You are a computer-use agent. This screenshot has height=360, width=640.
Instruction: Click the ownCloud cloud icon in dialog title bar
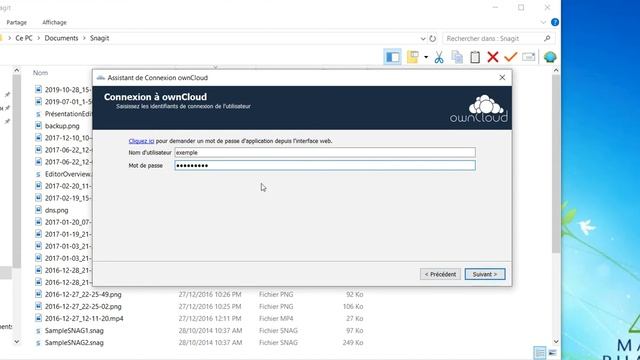[100, 78]
